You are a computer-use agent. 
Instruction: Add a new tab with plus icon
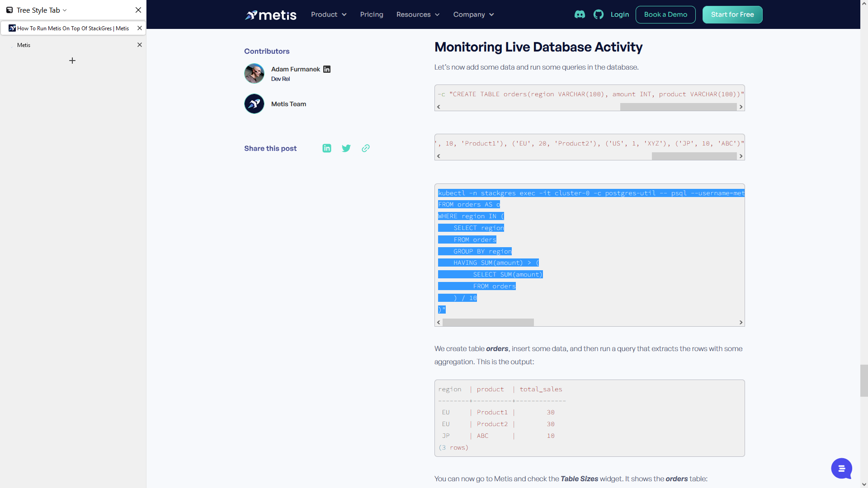[72, 61]
